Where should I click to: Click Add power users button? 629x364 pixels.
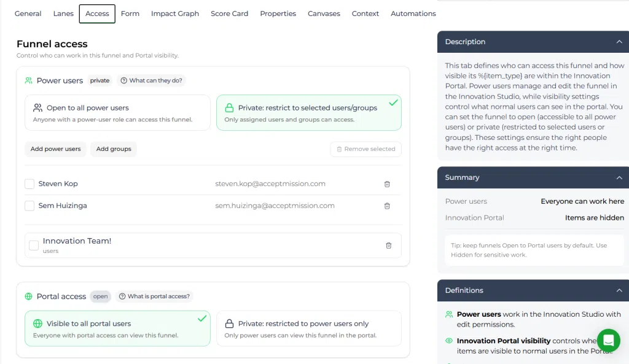[55, 149]
